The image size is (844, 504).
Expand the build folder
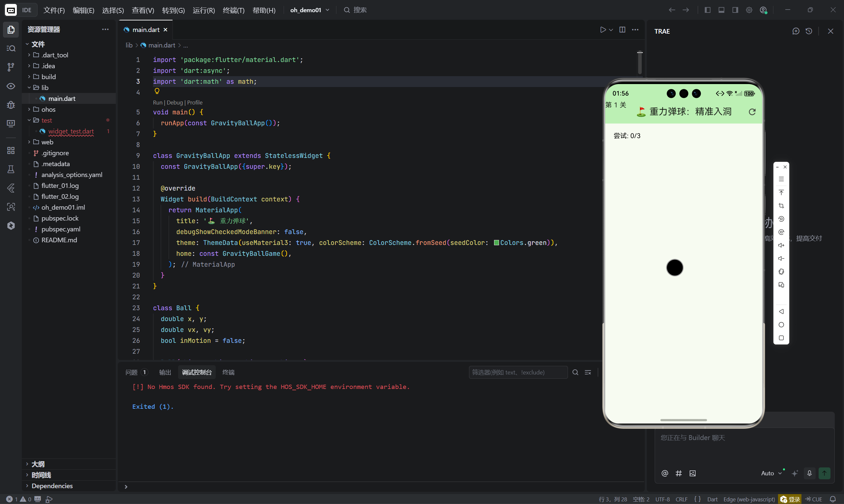pyautogui.click(x=48, y=77)
